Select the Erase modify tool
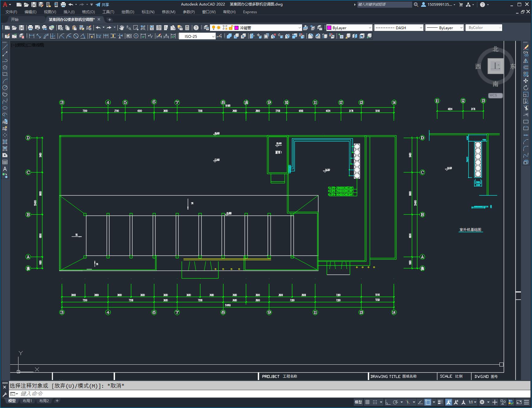 (x=526, y=47)
